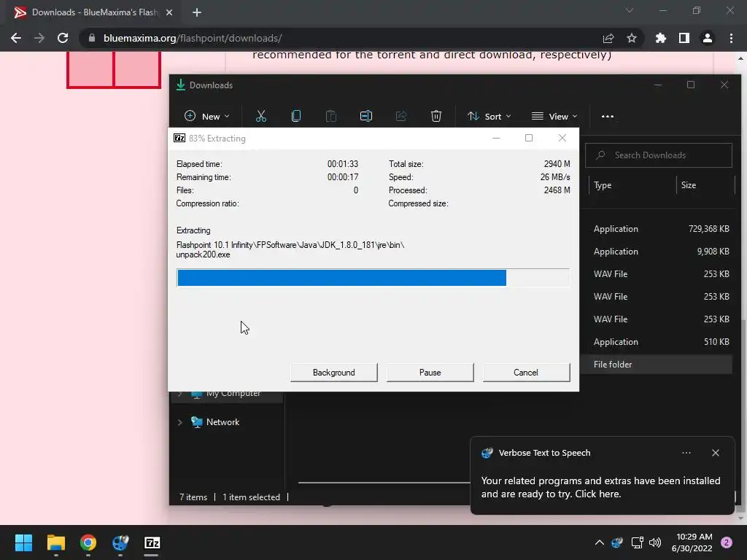This screenshot has width=747, height=560.
Task: Open Chrome profile icon
Action: (x=708, y=38)
